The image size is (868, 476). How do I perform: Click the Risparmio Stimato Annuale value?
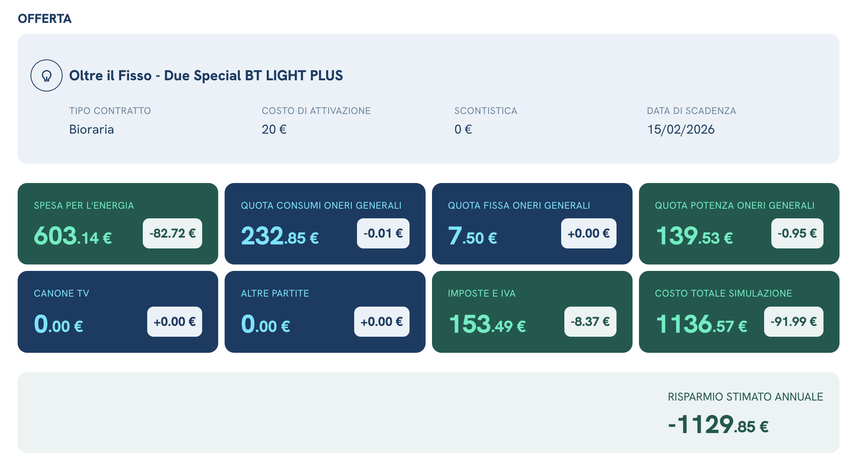coord(718,425)
